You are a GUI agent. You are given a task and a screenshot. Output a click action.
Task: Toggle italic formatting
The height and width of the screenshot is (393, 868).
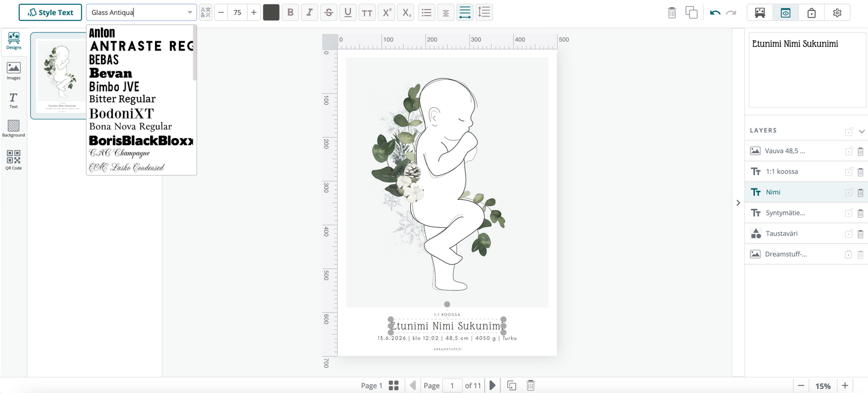pyautogui.click(x=309, y=12)
